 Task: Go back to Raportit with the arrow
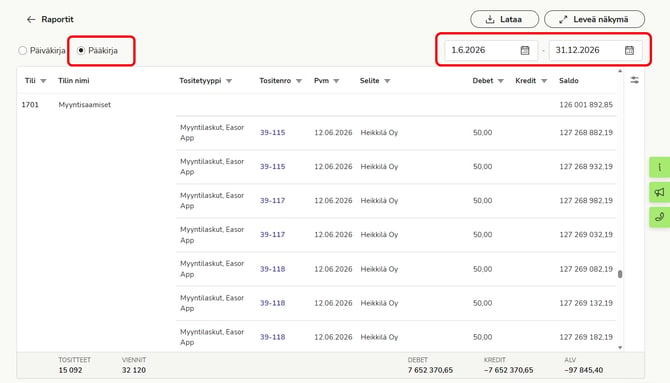coord(31,19)
